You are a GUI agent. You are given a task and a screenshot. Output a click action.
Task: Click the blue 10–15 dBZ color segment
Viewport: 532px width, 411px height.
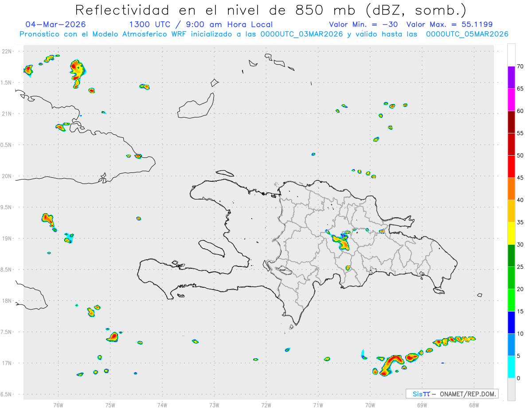pos(511,322)
